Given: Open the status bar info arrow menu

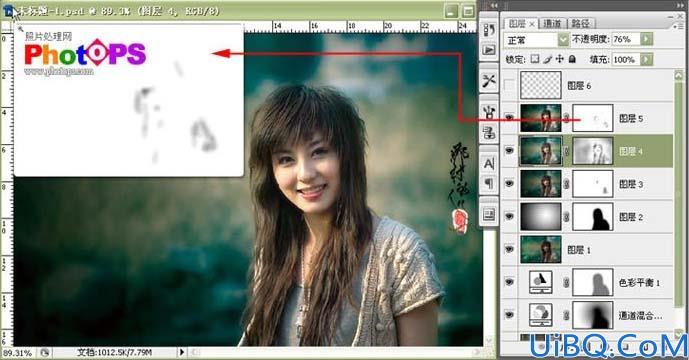Looking at the screenshot, I should point(182,352).
